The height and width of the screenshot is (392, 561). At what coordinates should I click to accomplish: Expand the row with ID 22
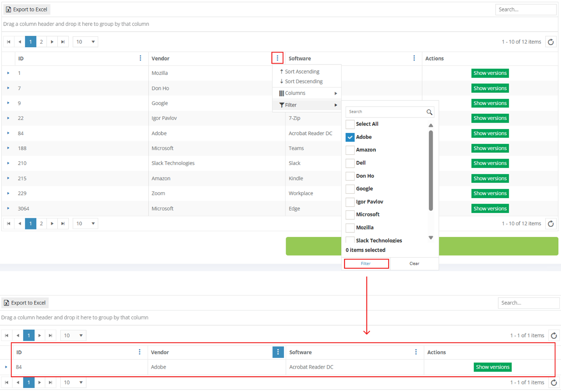tap(8, 118)
